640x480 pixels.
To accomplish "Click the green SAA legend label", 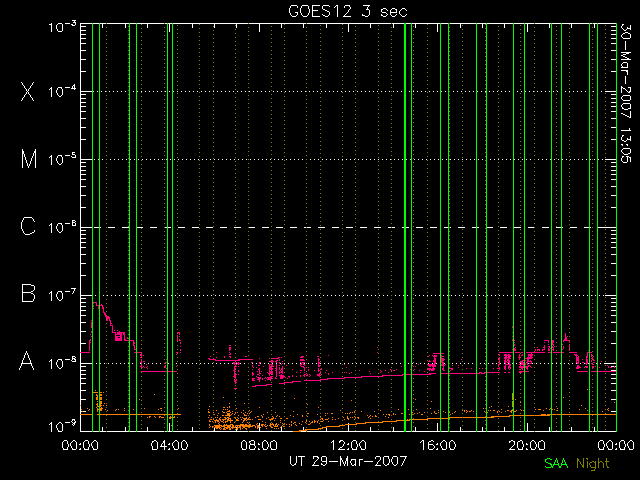I will (556, 463).
